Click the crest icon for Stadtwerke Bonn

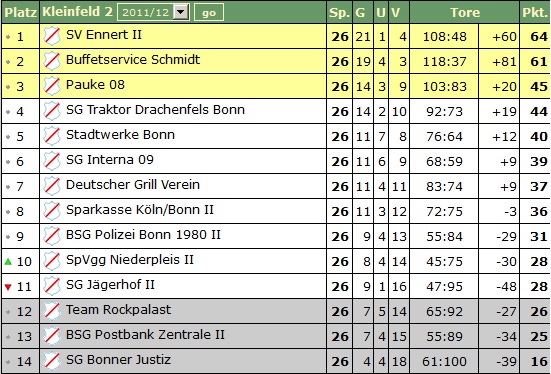pos(52,136)
